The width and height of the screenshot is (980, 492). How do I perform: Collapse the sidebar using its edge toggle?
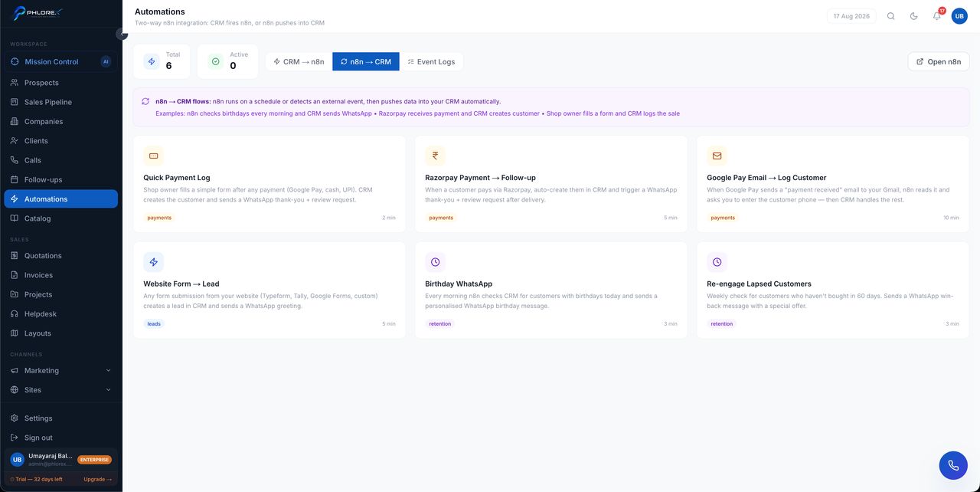122,34
